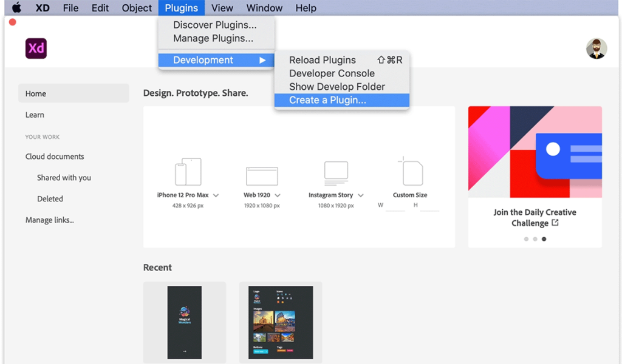The image size is (622, 364).
Task: Click the 'Design. Prototype. Share.' heading
Action: [x=196, y=93]
